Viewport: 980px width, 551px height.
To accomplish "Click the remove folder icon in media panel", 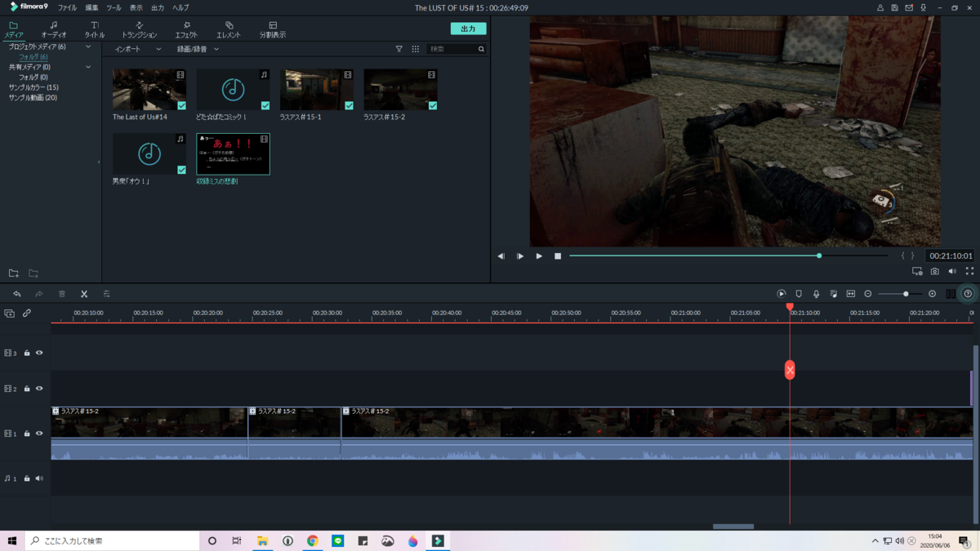I will [33, 273].
